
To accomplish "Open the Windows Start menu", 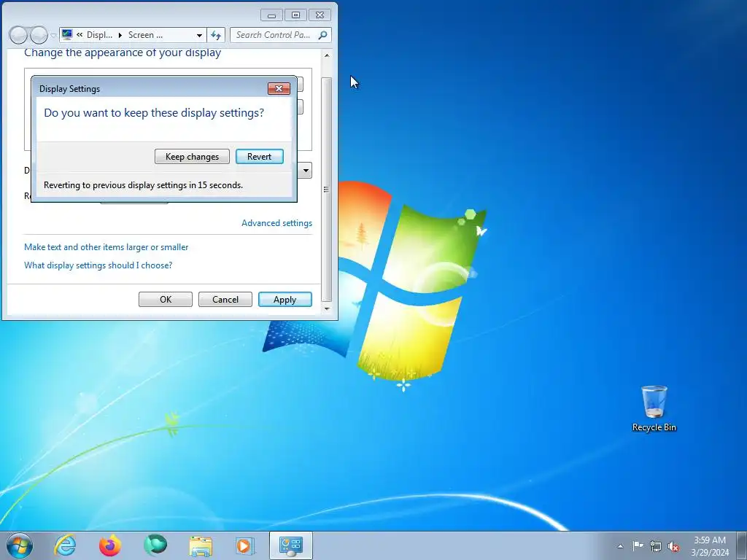I will (20, 545).
